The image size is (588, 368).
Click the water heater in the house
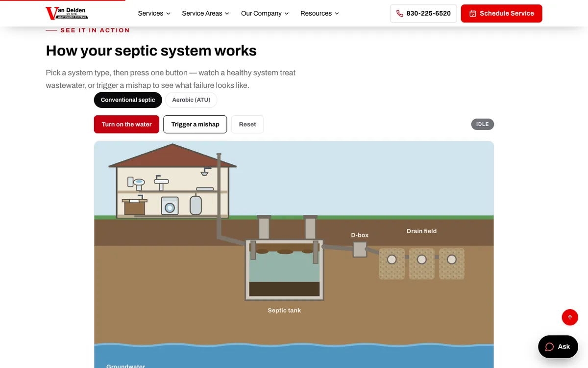[x=196, y=205]
